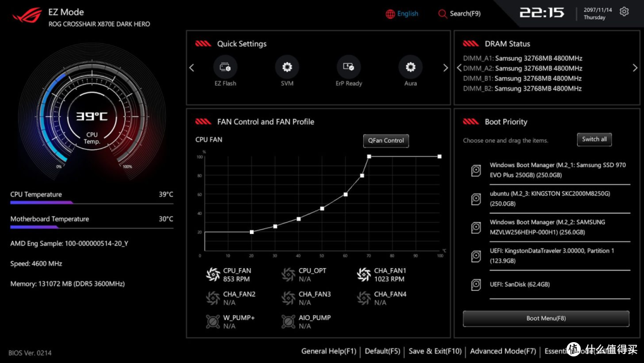Select the CPU_OPT fan icon
The height and width of the screenshot is (363, 644).
289,275
